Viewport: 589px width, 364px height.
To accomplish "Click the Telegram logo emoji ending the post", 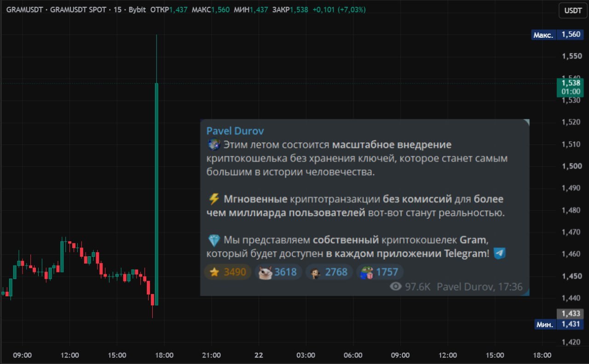I will [500, 253].
